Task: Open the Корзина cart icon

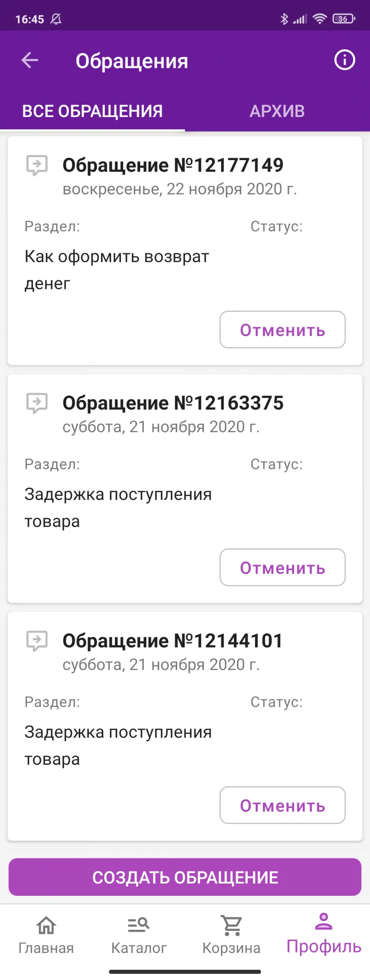Action: pos(231,925)
